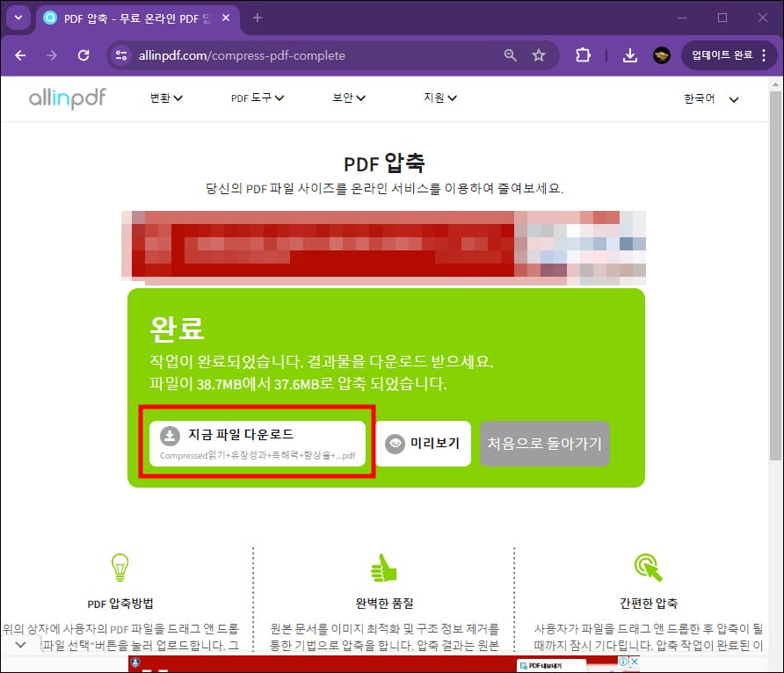Image resolution: width=784 pixels, height=673 pixels.
Task: Reload the page with the refresh icon
Action: point(83,54)
